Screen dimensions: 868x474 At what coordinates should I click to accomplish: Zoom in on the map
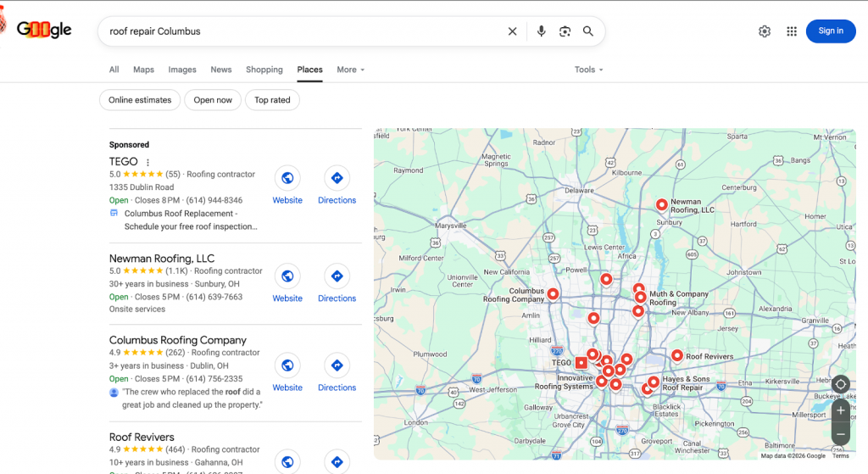[x=840, y=410]
